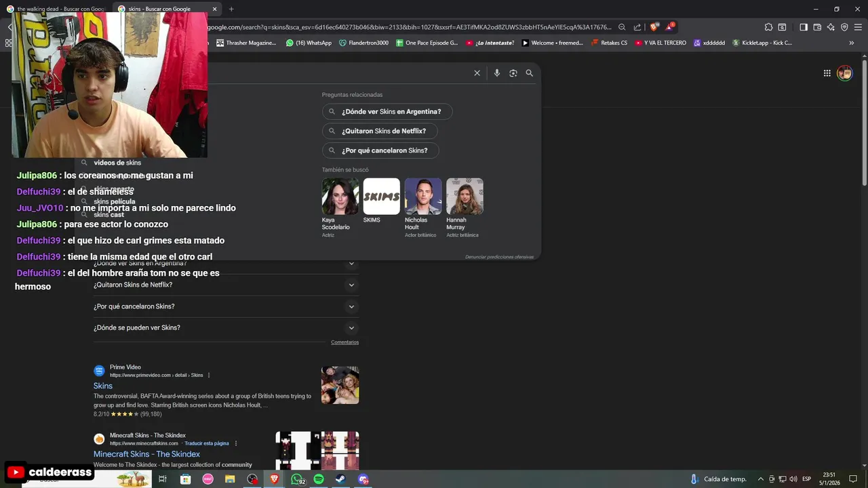Select suggestion 'videos de skins'

coord(117,163)
